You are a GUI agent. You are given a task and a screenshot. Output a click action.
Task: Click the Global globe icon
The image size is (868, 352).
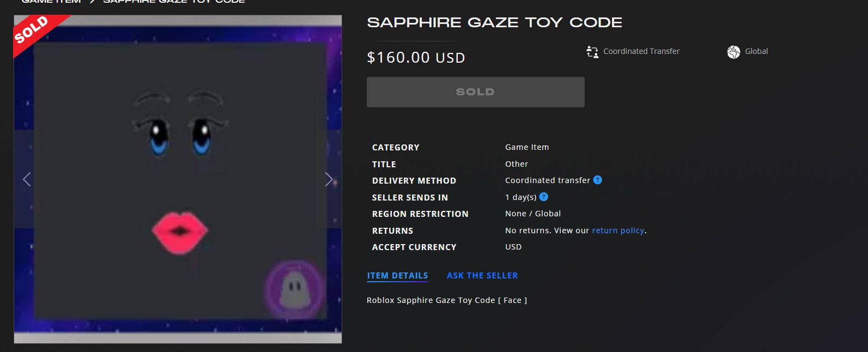tap(733, 52)
